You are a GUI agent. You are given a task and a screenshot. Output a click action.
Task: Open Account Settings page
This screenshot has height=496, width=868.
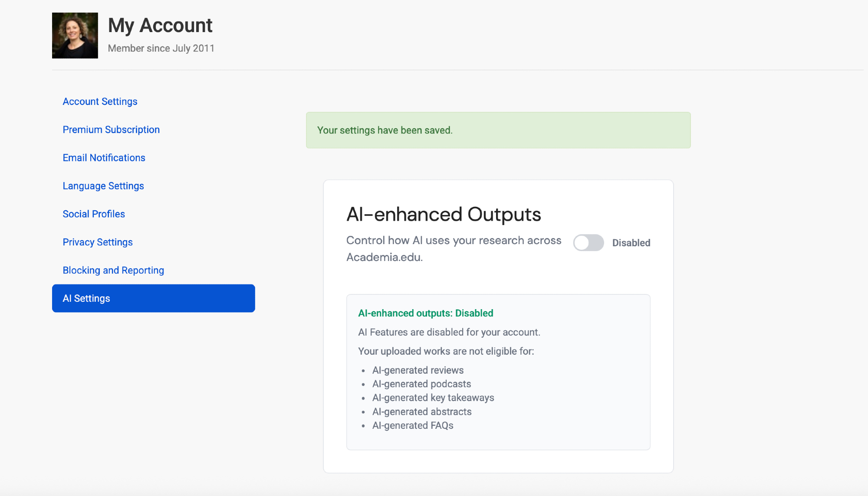(100, 101)
